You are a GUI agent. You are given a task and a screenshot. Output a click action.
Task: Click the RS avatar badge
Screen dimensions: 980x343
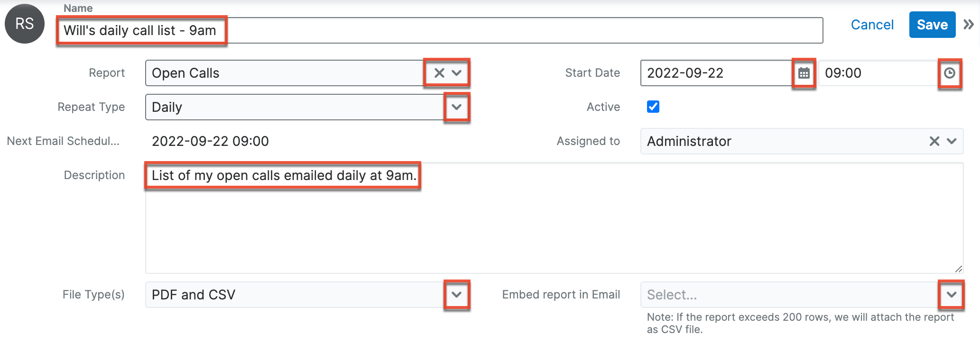25,24
